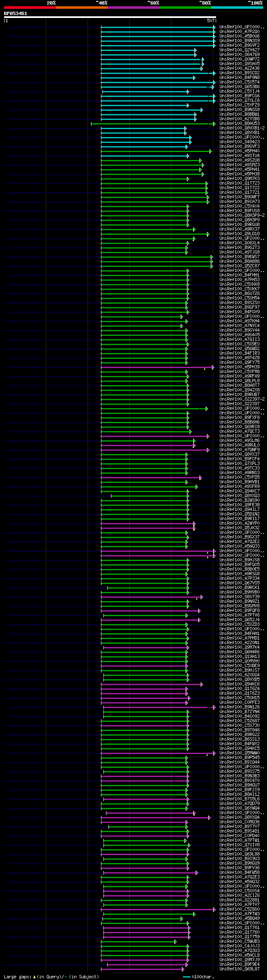Viewport: 267px width, 980px height.
Task: Select the white BP053461 query sequence bar
Action: click(x=110, y=17)
